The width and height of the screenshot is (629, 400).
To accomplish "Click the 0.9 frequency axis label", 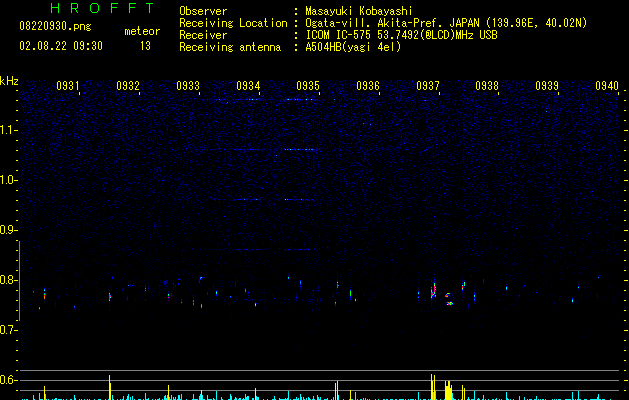I will click(x=8, y=230).
